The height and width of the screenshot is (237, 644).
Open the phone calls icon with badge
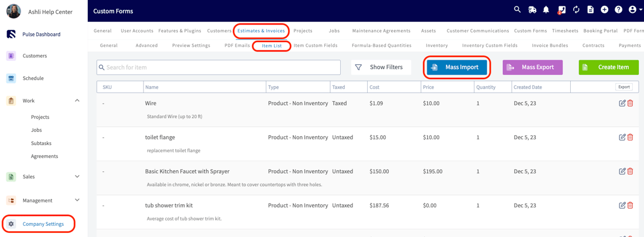coord(562,11)
